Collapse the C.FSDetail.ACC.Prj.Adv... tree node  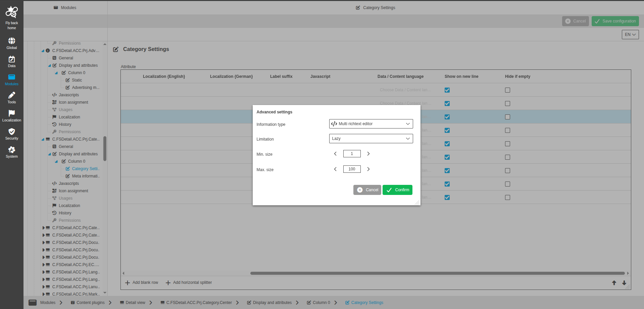click(43, 51)
